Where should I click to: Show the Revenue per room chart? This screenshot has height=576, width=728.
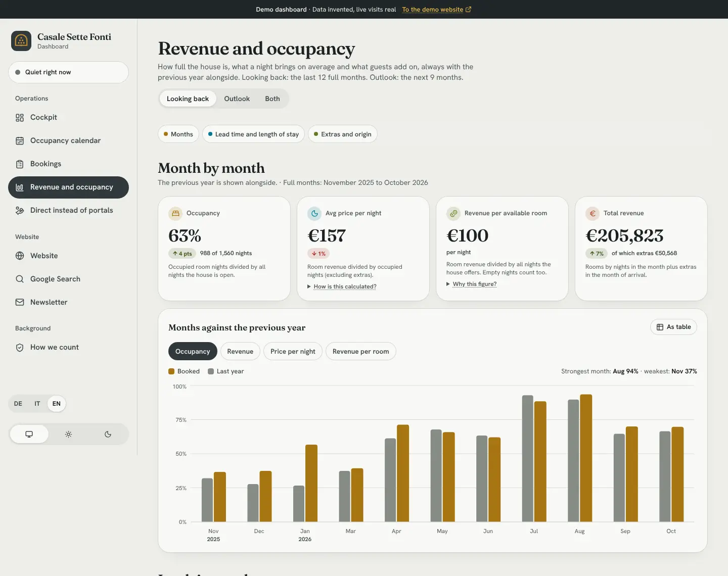[x=361, y=351]
